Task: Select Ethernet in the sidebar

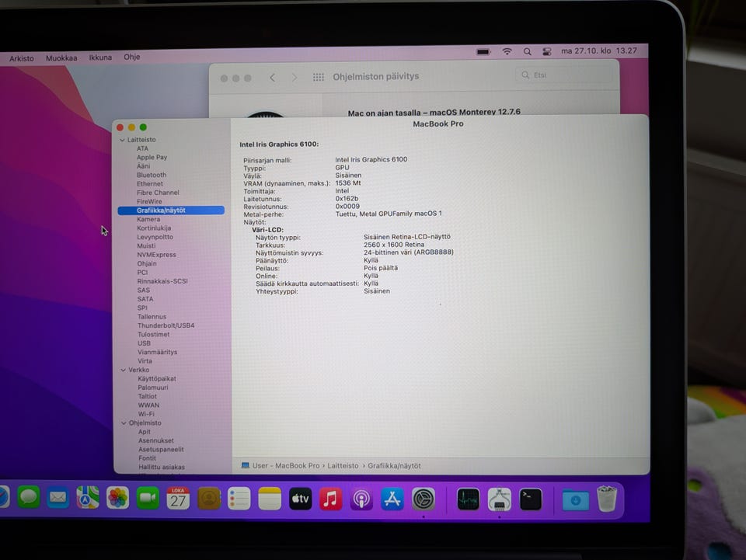Action: point(150,184)
